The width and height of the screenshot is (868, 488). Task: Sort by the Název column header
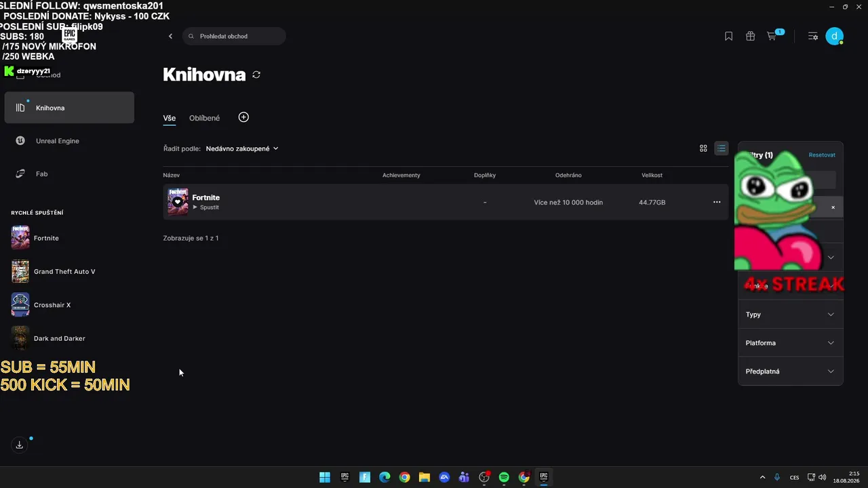172,176
